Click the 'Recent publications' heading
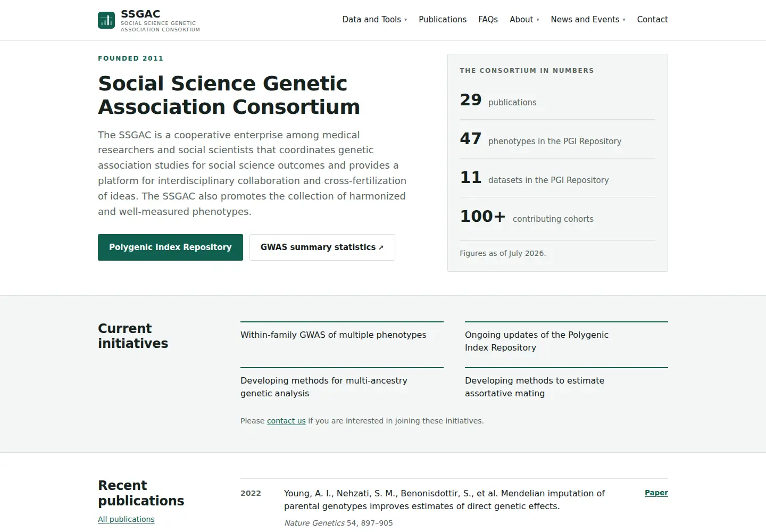 pos(141,493)
